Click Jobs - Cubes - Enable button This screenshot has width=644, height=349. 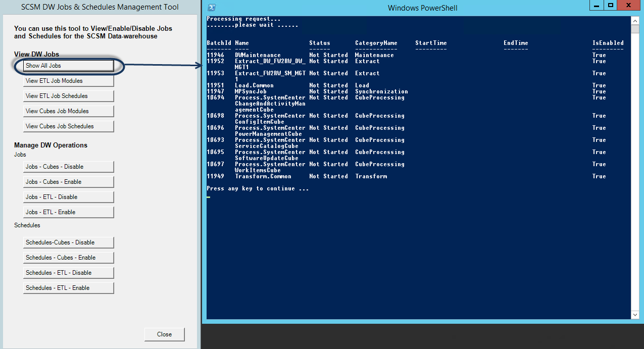pyautogui.click(x=69, y=182)
